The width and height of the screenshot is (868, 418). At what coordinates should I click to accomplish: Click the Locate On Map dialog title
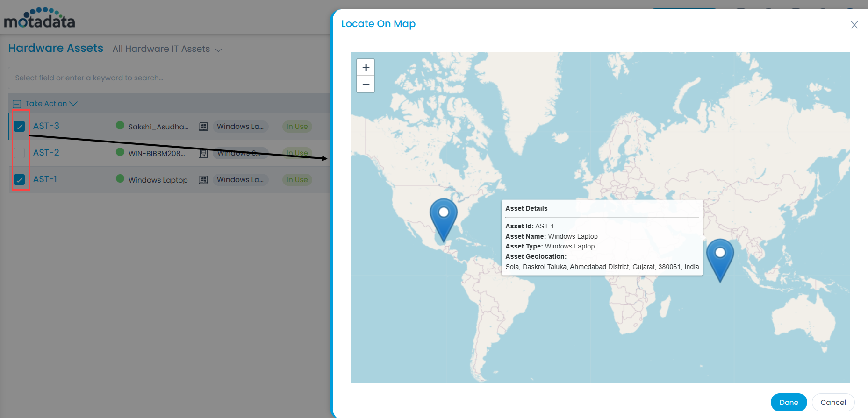coord(378,24)
